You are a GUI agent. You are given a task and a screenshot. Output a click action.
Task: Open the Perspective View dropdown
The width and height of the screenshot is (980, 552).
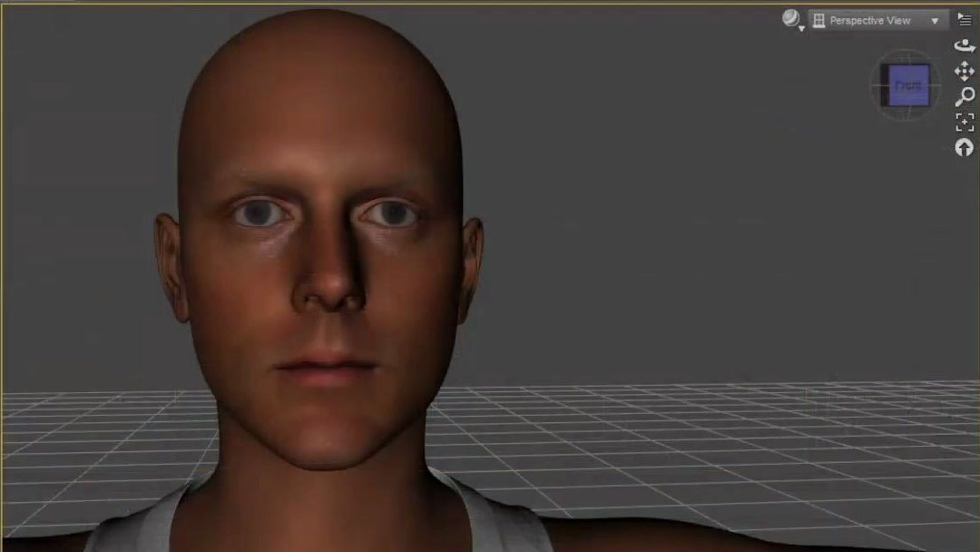[x=877, y=19]
